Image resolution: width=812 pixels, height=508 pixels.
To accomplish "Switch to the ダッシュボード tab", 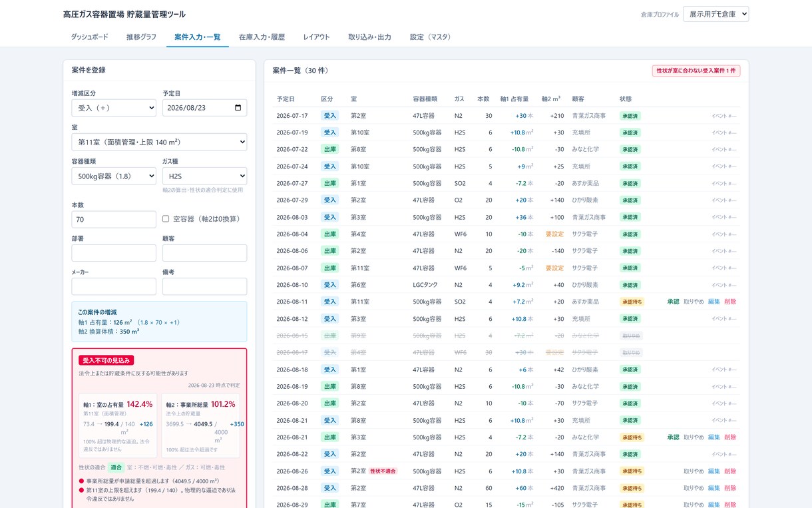I will tap(89, 37).
